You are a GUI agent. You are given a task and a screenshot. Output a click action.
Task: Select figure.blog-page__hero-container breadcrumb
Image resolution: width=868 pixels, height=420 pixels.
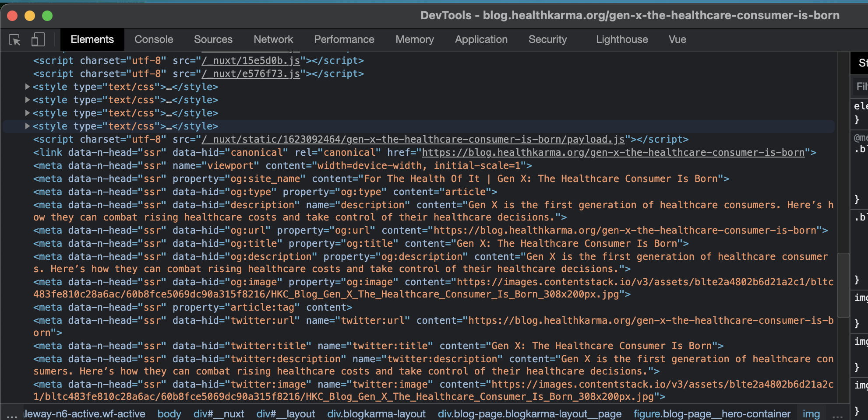tap(712, 413)
